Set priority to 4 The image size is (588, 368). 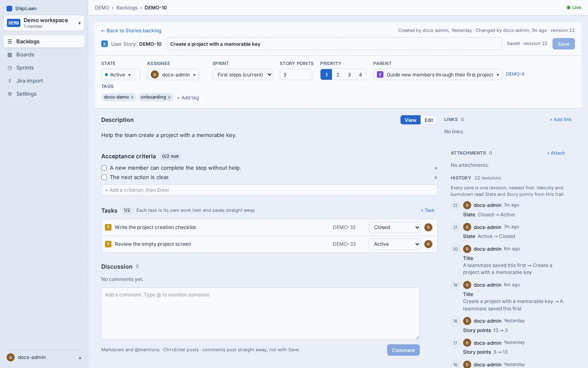tap(361, 74)
